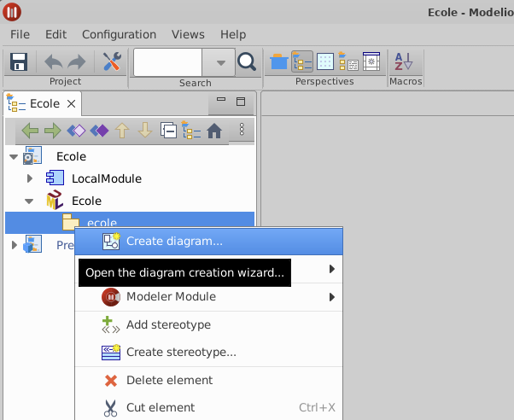Open the browser toolbar vertical dots menu
Image resolution: width=514 pixels, height=420 pixels.
coord(242,130)
